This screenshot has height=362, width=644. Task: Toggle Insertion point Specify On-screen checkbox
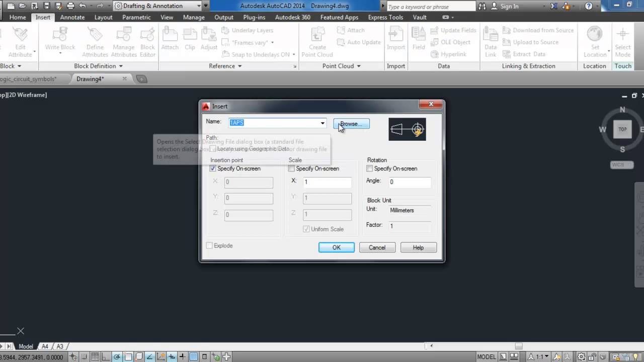coord(213,168)
